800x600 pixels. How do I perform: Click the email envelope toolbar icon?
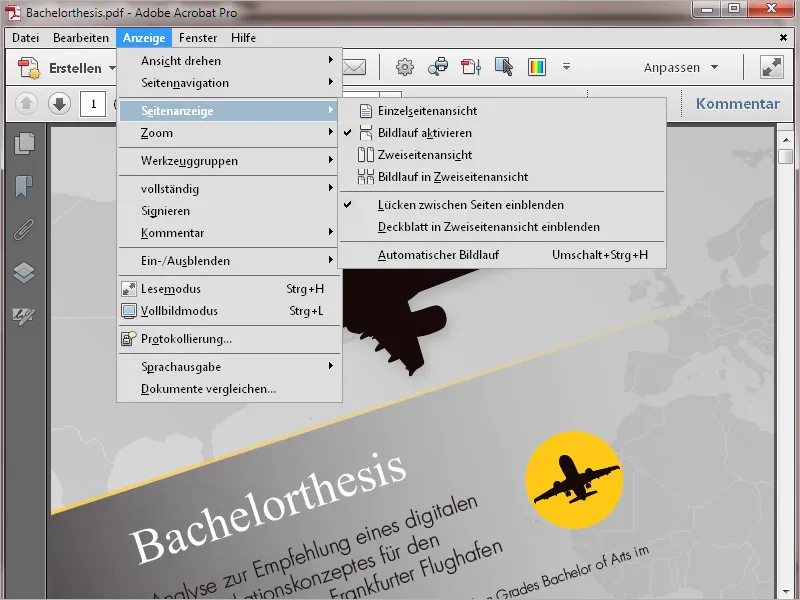[355, 67]
